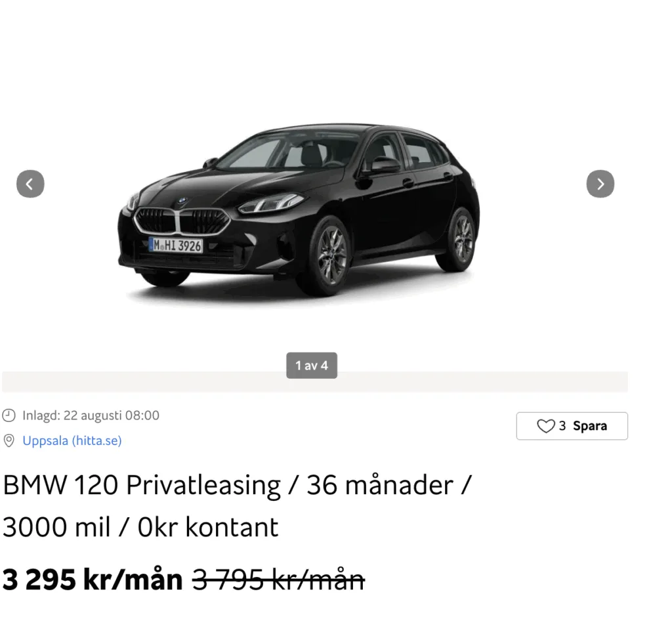672x617 pixels.
Task: Click the Inlagd 22 augusti timestamp
Action: [91, 415]
